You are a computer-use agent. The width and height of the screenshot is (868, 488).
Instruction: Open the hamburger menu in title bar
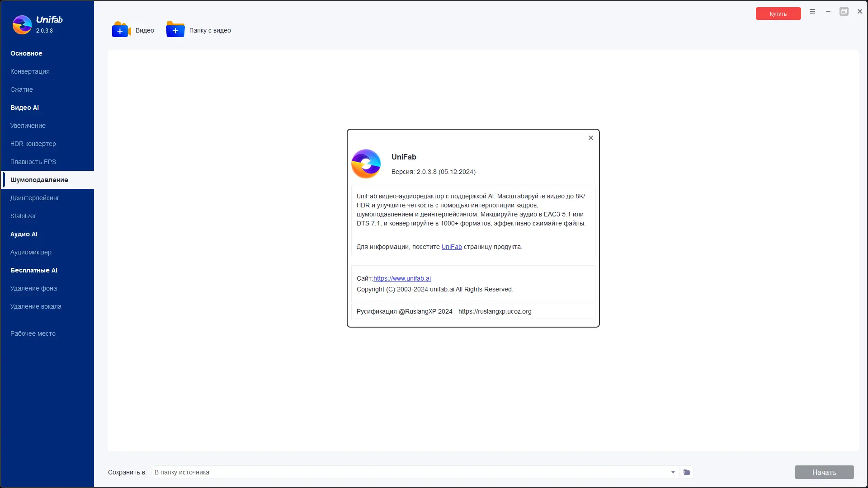tap(812, 12)
